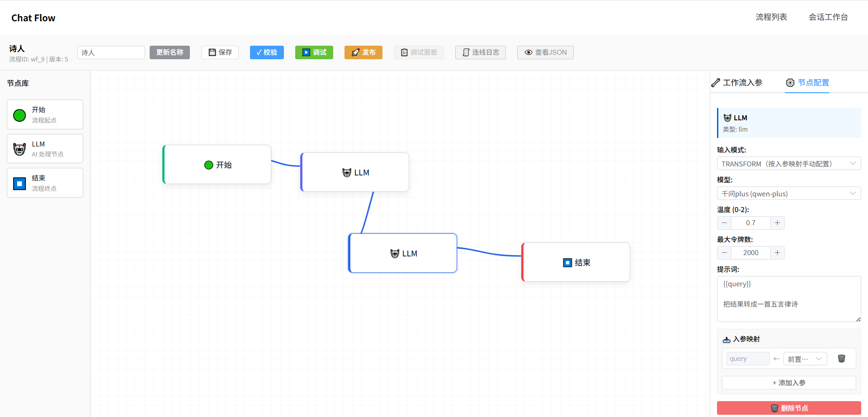Click the 提示词 prompt textarea

point(789,299)
